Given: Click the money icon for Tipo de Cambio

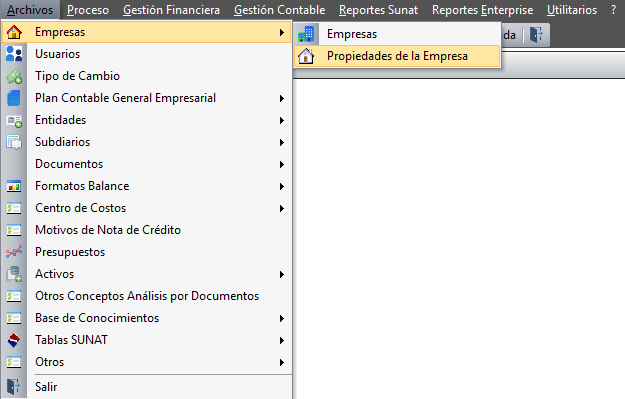Looking at the screenshot, I should click(14, 76).
